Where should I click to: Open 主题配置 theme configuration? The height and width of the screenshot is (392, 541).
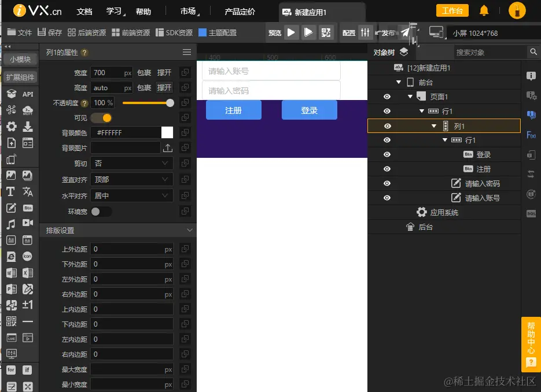coord(218,33)
